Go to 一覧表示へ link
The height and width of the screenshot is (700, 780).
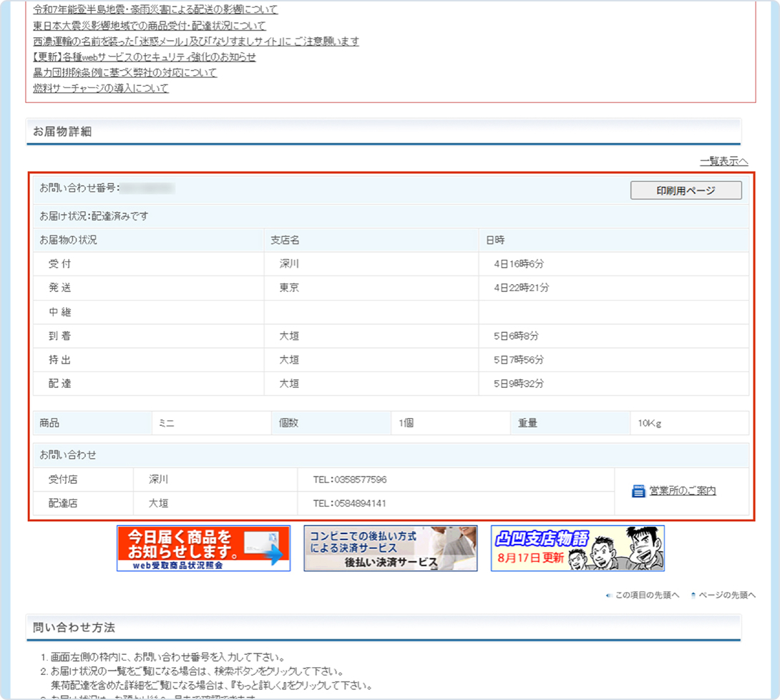click(723, 161)
